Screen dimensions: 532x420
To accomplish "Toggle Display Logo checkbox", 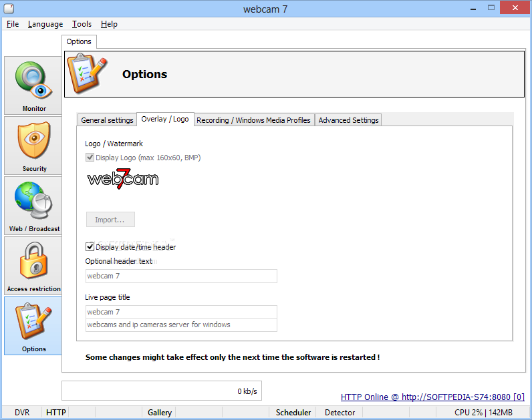I will 90,158.
